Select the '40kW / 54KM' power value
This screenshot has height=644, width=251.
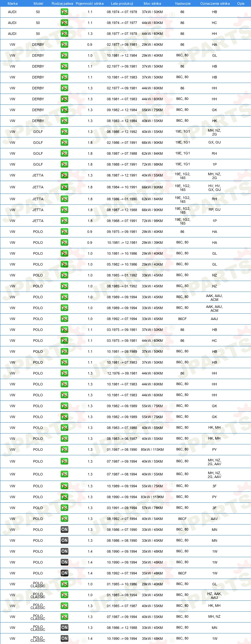[152, 519]
